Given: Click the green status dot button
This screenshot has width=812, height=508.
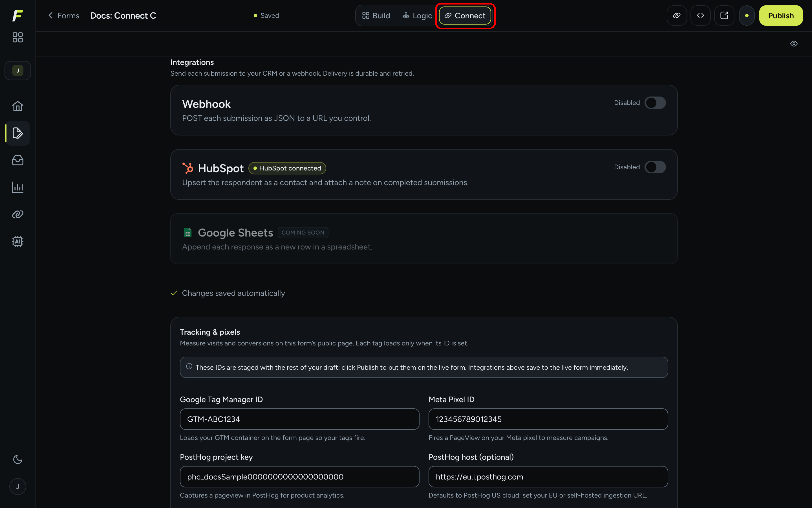Looking at the screenshot, I should coord(747,16).
